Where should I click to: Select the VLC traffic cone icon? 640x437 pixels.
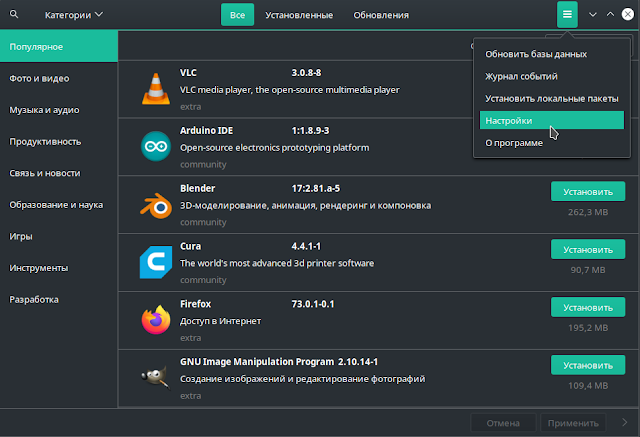[x=156, y=89]
